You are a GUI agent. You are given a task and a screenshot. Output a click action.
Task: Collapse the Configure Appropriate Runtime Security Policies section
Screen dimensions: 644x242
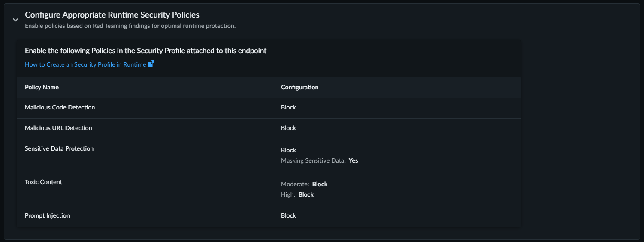15,20
